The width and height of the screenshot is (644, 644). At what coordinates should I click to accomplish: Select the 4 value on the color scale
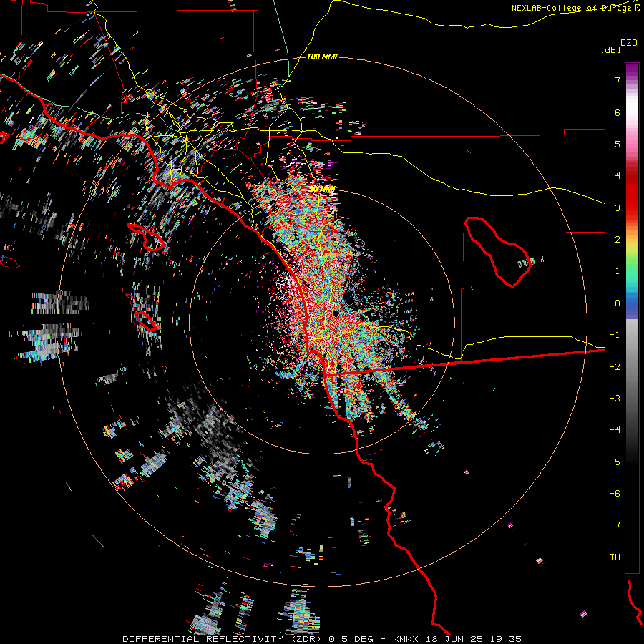pyautogui.click(x=618, y=176)
